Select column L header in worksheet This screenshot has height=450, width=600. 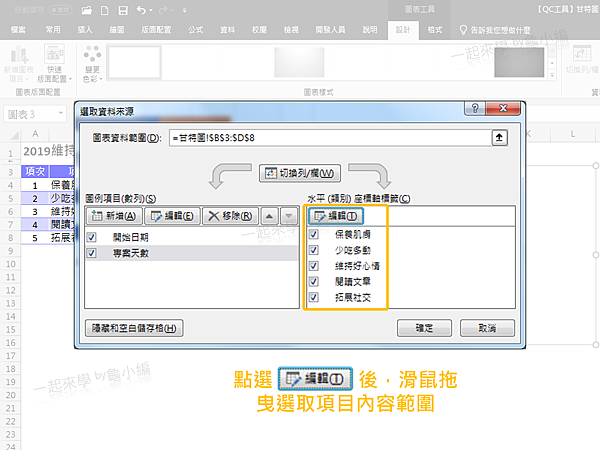click(x=572, y=134)
